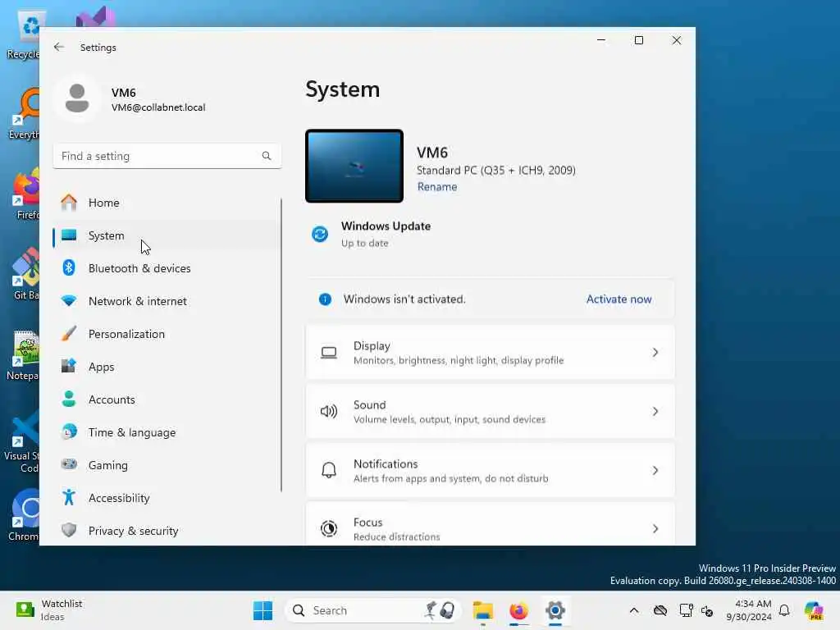Open Time & language settings

(x=167, y=432)
